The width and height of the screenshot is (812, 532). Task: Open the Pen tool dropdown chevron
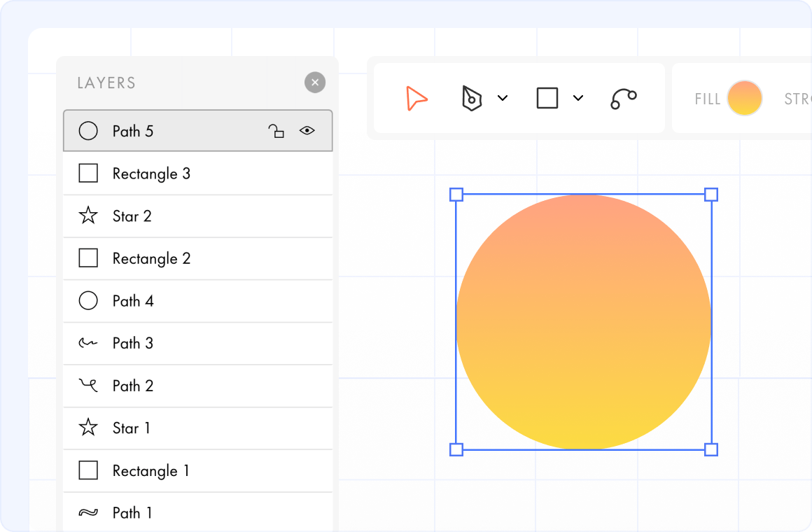(501, 99)
